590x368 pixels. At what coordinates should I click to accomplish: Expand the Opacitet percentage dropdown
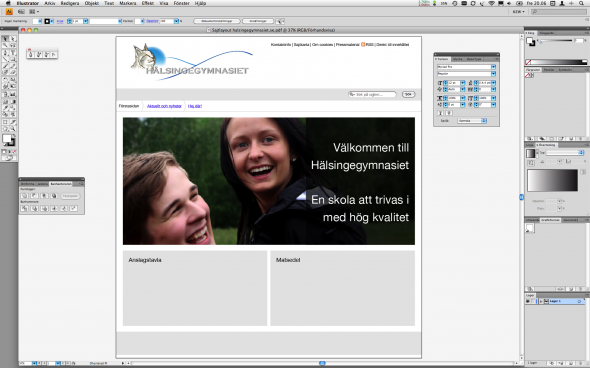[x=176, y=21]
